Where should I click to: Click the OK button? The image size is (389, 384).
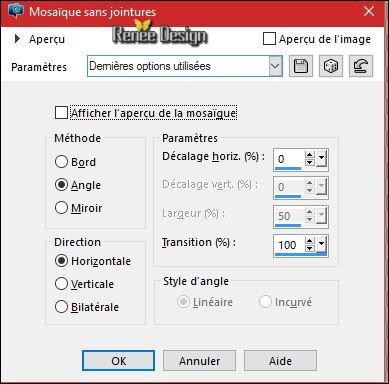pyautogui.click(x=118, y=360)
